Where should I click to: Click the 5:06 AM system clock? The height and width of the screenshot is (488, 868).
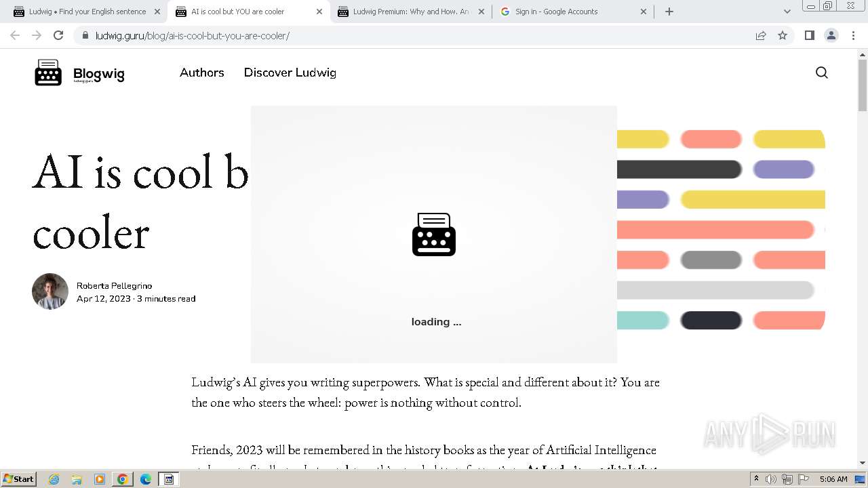click(x=833, y=479)
